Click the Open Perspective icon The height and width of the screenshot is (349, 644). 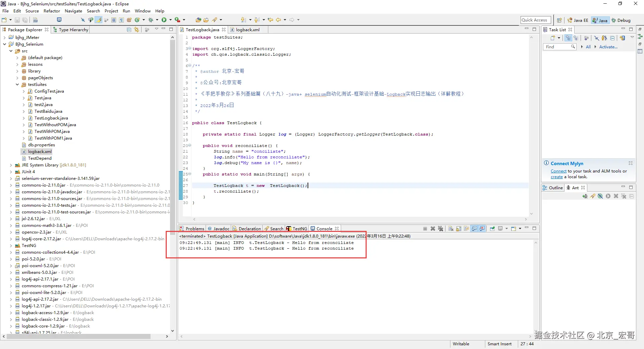pos(559,20)
